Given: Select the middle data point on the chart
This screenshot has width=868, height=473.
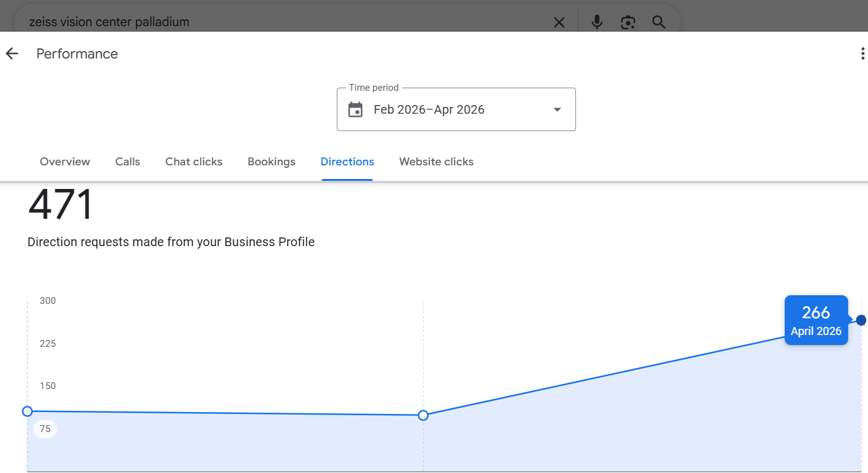Looking at the screenshot, I should coord(423,415).
